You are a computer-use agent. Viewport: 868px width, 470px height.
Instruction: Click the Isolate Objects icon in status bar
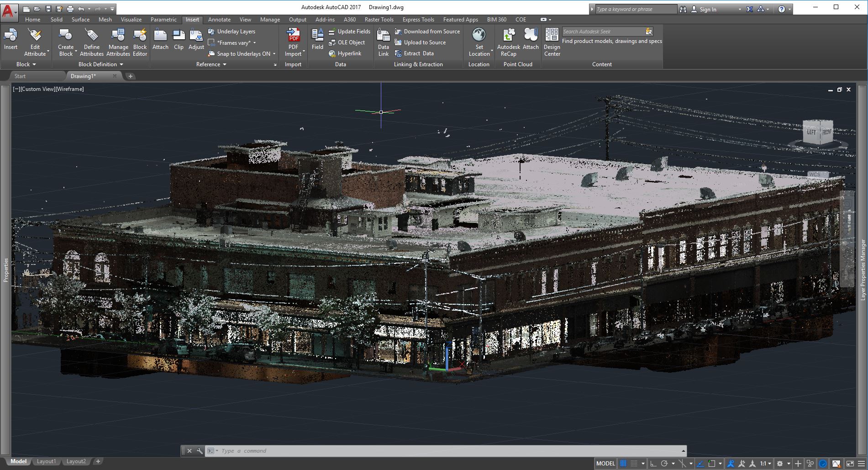[x=810, y=464]
